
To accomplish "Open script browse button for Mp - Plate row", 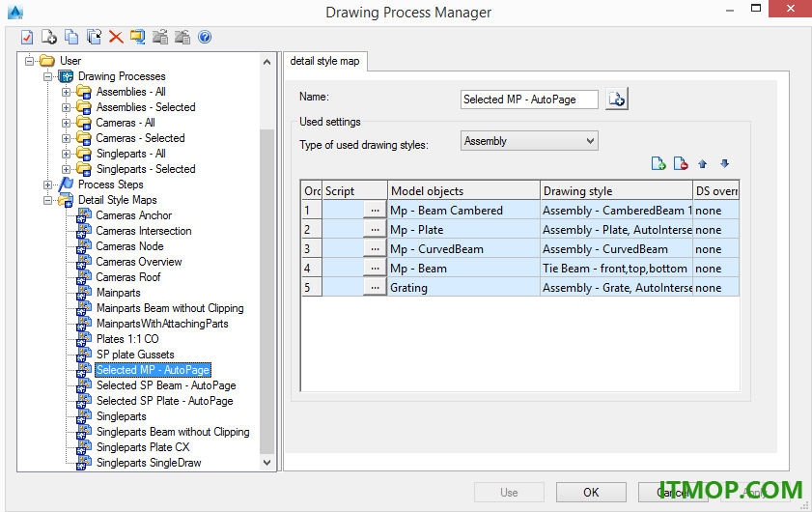I will coord(375,230).
